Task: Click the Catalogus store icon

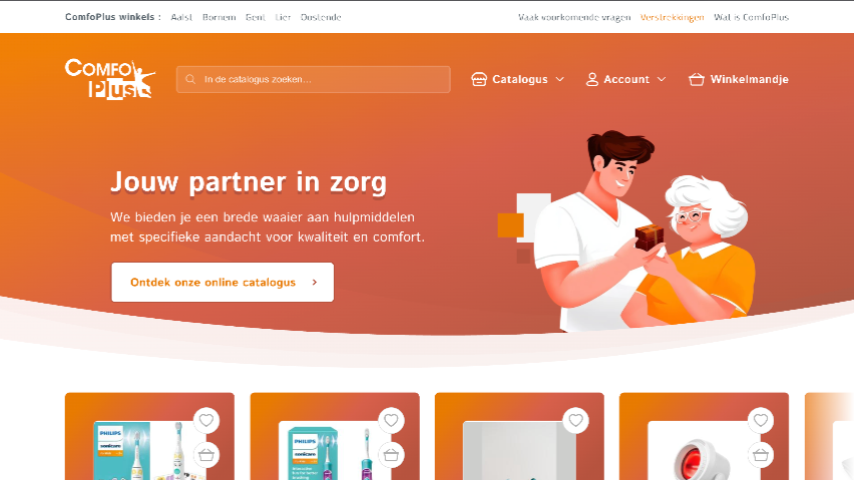Action: pyautogui.click(x=479, y=80)
